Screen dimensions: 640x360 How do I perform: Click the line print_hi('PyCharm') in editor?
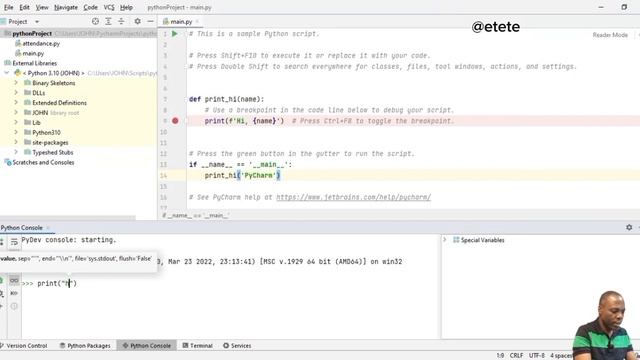(x=242, y=176)
